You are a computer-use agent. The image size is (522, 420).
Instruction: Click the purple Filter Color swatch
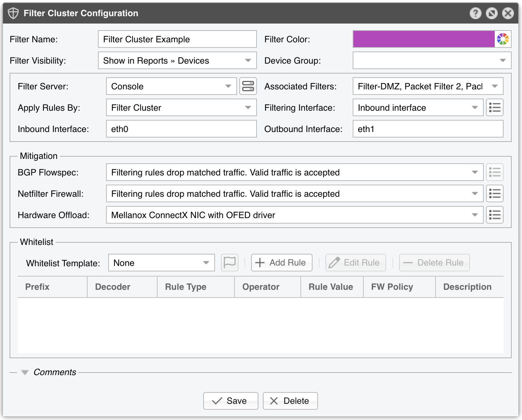(x=424, y=39)
